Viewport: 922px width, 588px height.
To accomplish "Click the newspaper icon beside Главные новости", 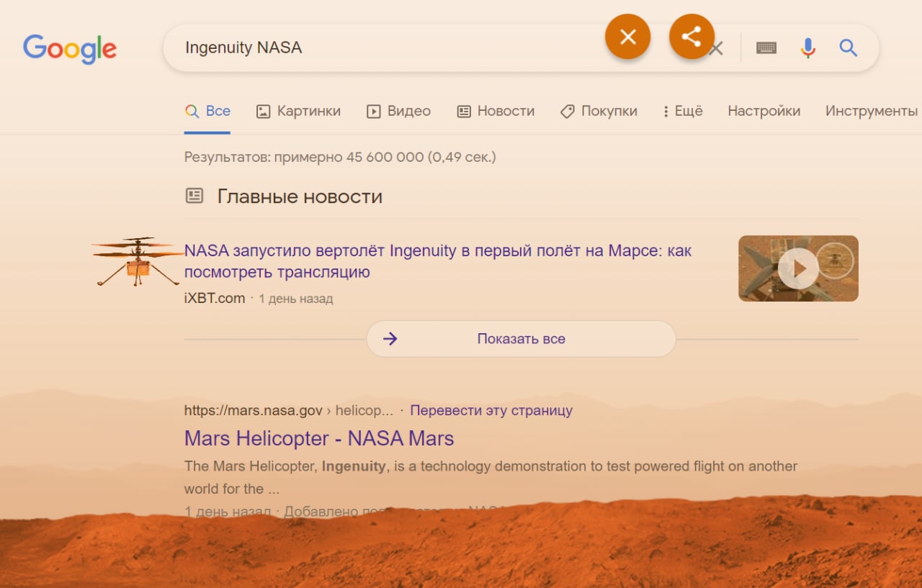I will (194, 195).
